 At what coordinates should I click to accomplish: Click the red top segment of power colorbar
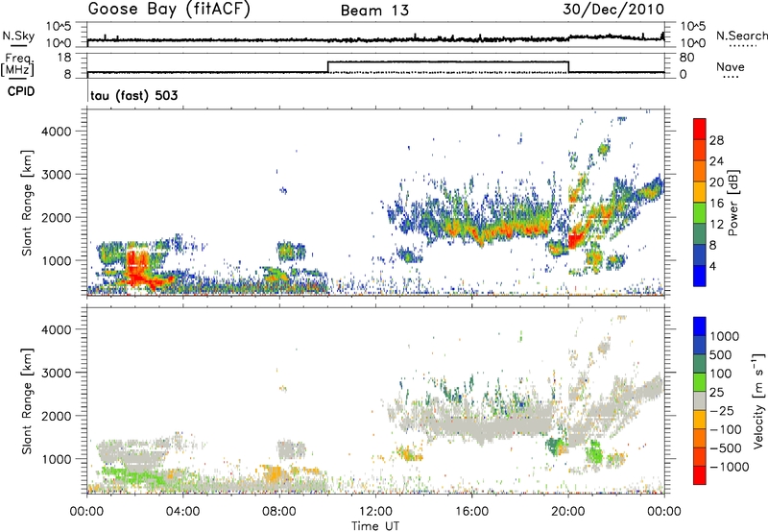[700, 129]
